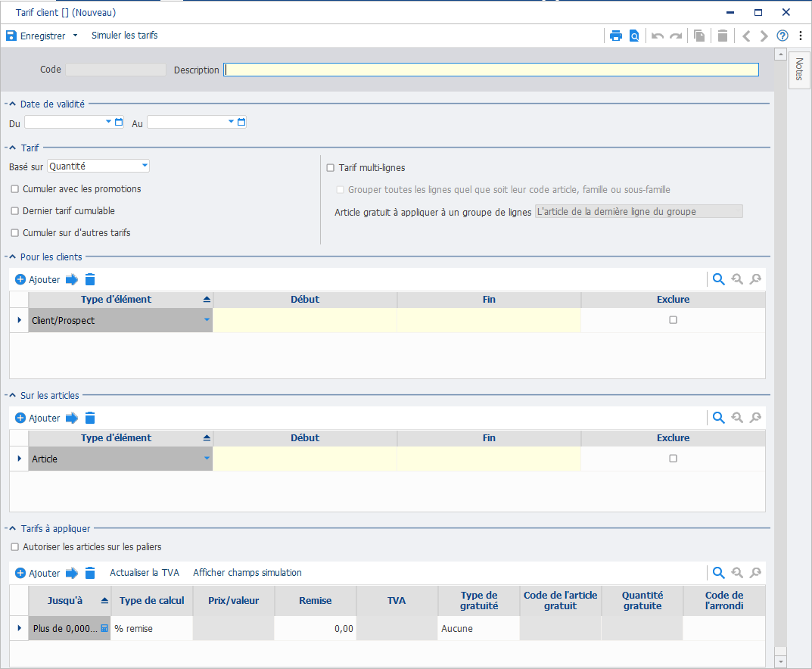Click the blue arrow icon next to Ajouter under Tarifs à appliquer
This screenshot has height=669, width=812.
72,573
